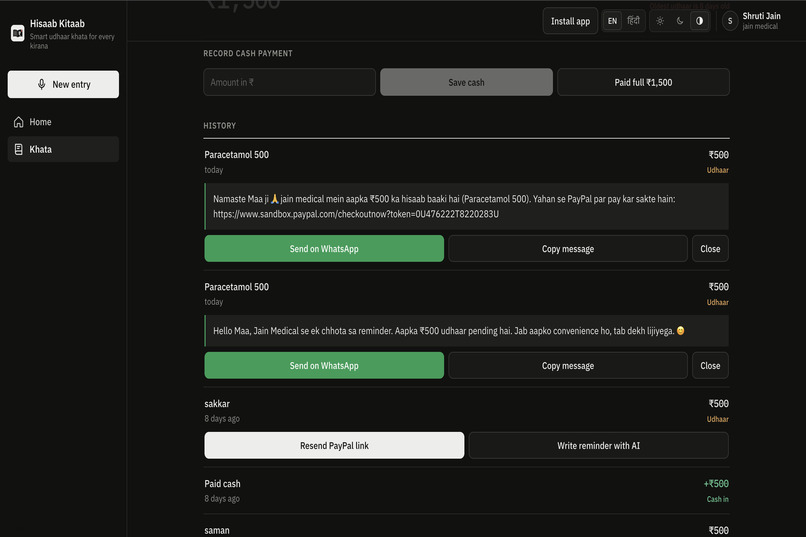This screenshot has width=806, height=537.
Task: Click Resend PayPal link for sakkar
Action: [334, 446]
